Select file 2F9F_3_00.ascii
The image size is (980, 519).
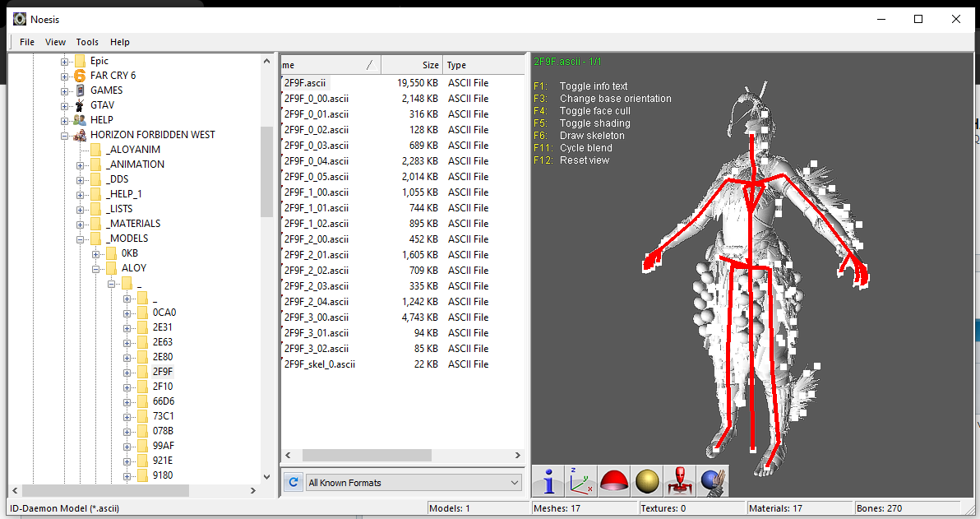click(317, 317)
